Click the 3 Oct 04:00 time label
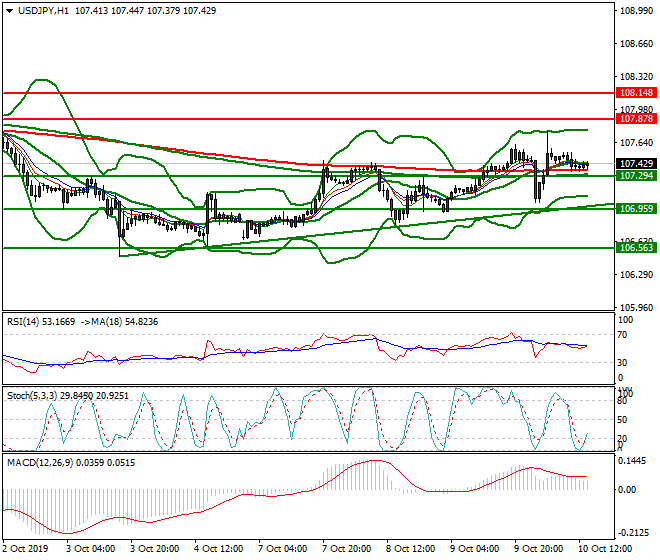The image size is (660, 560). [x=90, y=549]
